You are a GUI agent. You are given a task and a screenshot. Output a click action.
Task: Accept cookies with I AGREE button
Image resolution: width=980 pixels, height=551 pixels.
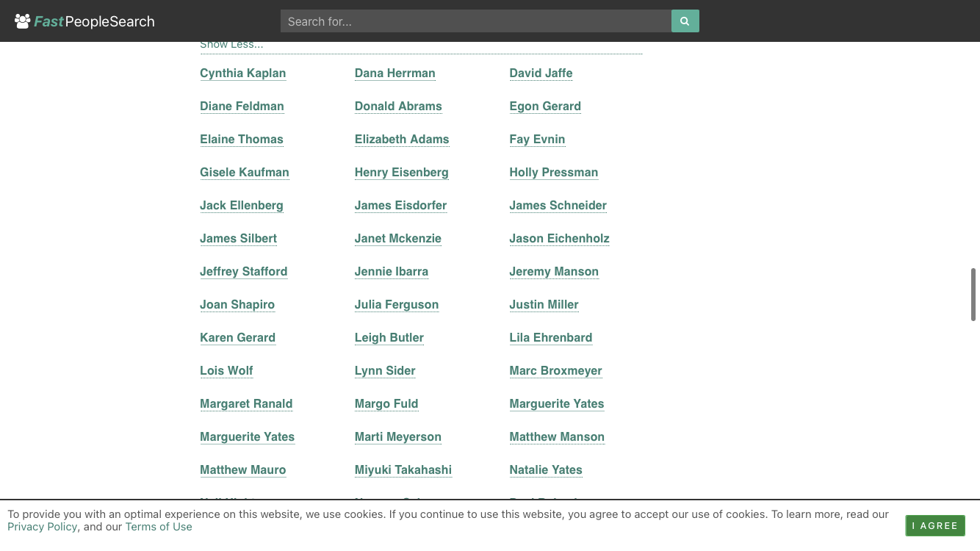(x=935, y=525)
